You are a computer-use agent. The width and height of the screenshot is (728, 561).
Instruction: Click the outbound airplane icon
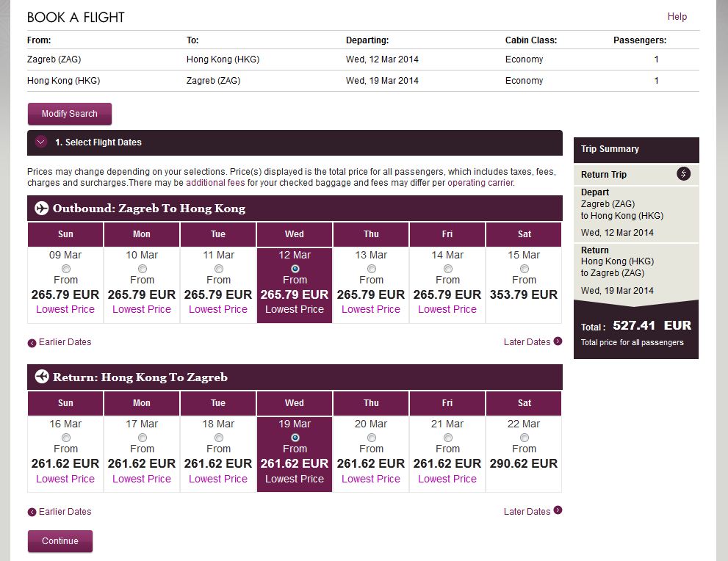point(42,209)
